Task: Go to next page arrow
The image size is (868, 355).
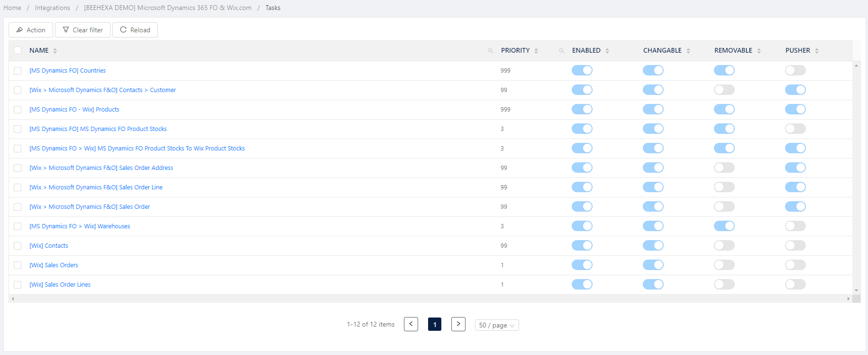Action: 458,324
